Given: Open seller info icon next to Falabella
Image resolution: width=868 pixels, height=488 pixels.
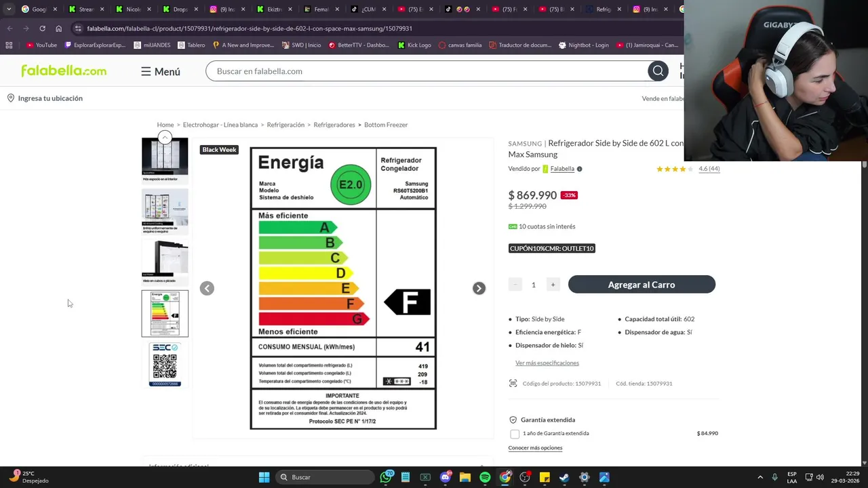Looking at the screenshot, I should (x=579, y=169).
